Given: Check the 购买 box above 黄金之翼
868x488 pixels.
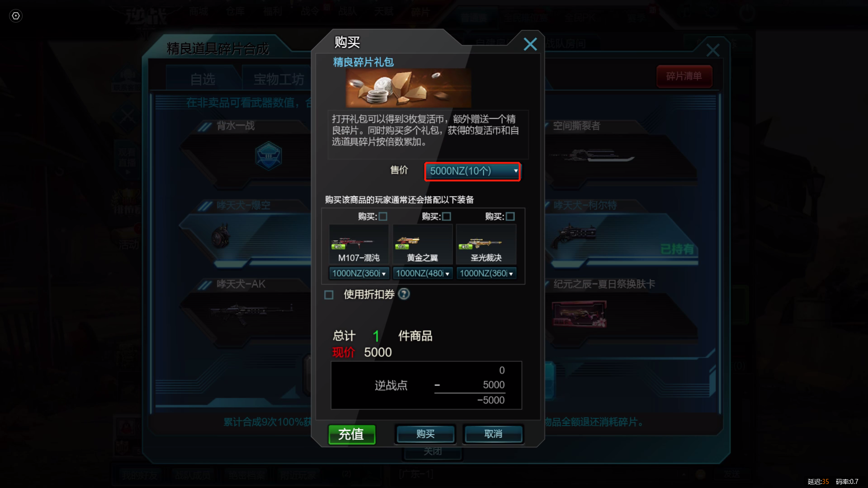Looking at the screenshot, I should 447,216.
